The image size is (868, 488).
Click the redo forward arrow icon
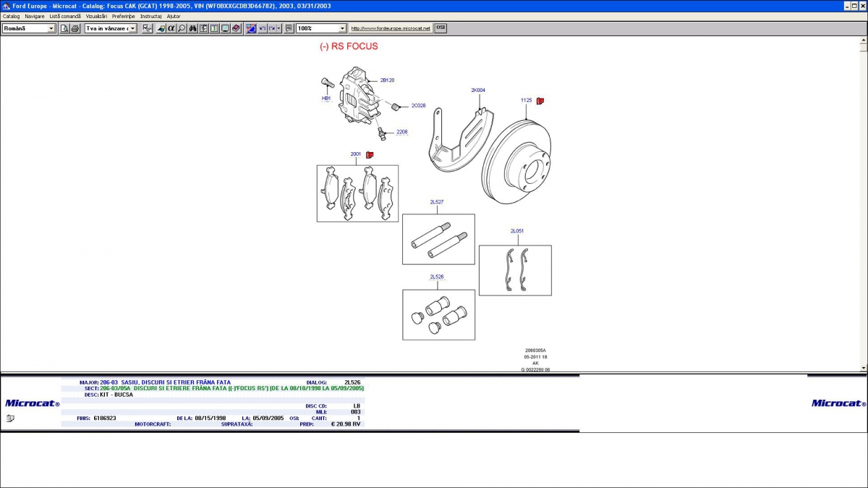(x=272, y=28)
